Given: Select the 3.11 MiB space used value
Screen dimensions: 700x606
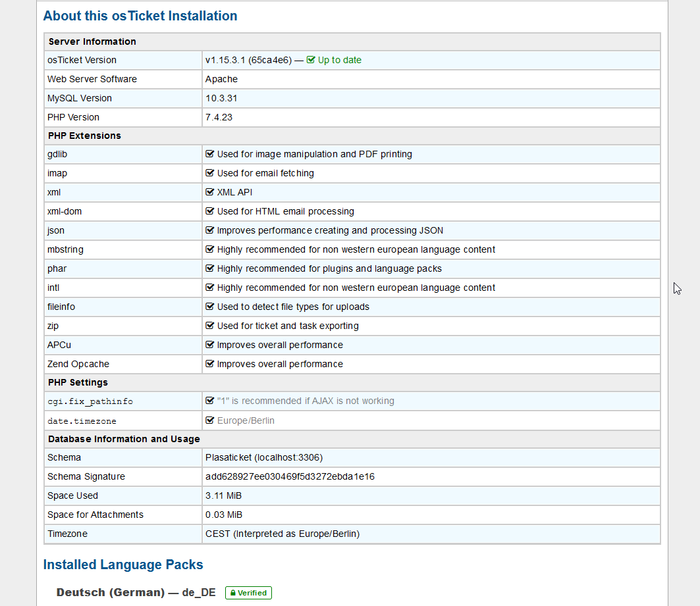Looking at the screenshot, I should 223,496.
